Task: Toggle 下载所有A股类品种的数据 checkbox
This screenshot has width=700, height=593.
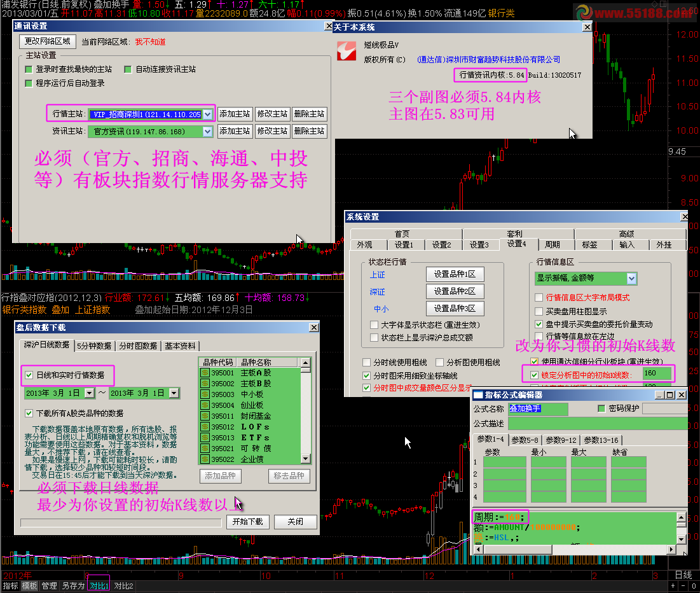Action: (29, 414)
